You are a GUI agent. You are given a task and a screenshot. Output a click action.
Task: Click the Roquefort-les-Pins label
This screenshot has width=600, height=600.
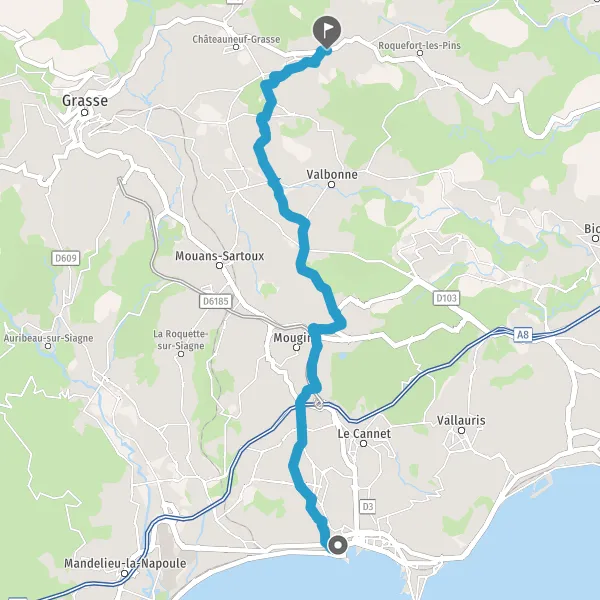[419, 45]
